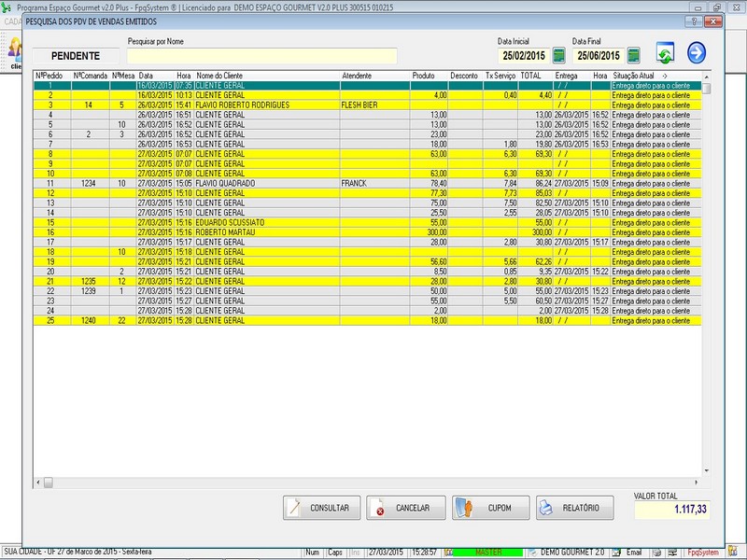Click horizontal scrollbar left arrow

pyautogui.click(x=38, y=483)
